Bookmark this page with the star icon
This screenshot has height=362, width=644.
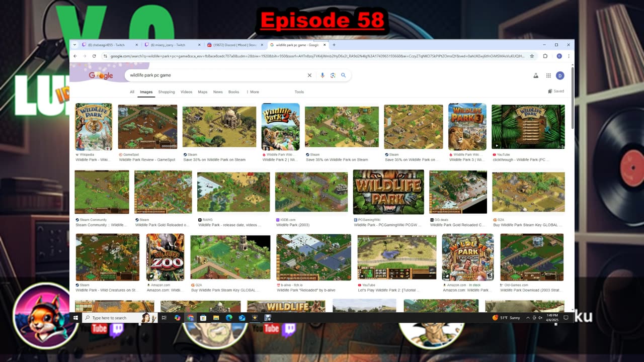coord(532,56)
